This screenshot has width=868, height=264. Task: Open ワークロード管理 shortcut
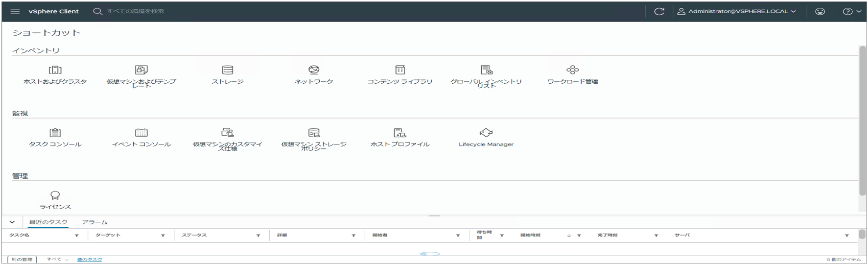(x=573, y=75)
